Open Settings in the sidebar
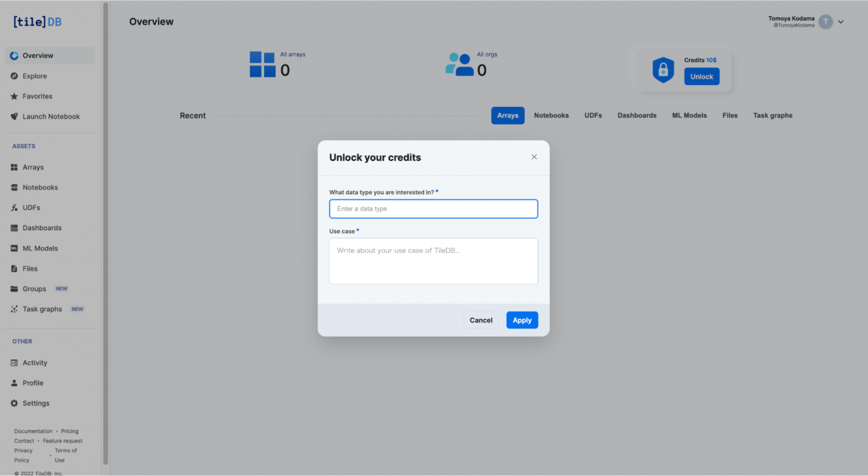This screenshot has width=868, height=476. pos(50,404)
